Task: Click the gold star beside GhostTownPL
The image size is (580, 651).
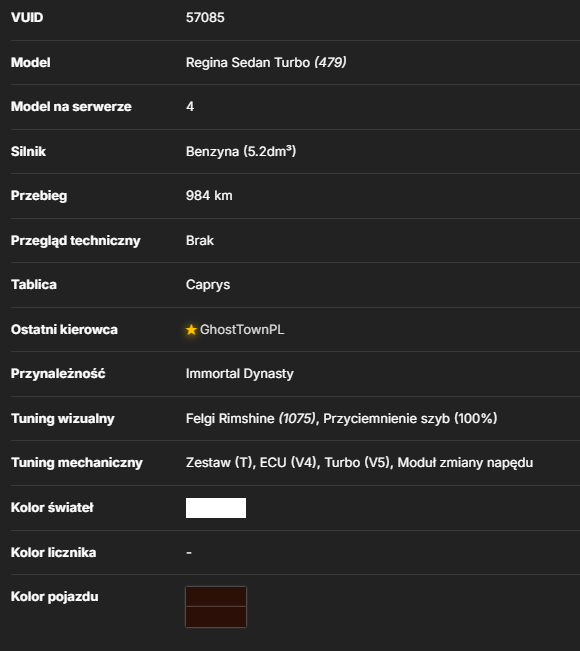Action: point(191,330)
